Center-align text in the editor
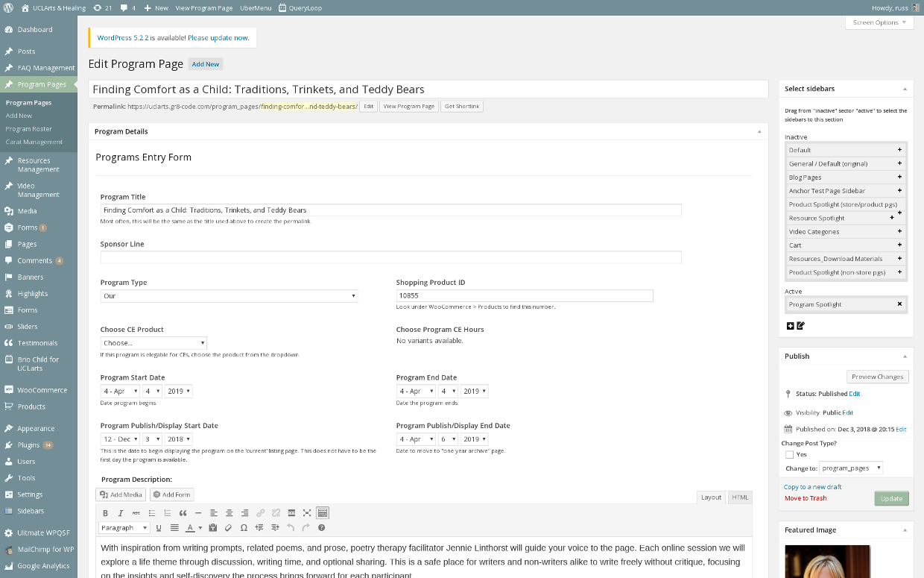The image size is (924, 578). (x=229, y=513)
